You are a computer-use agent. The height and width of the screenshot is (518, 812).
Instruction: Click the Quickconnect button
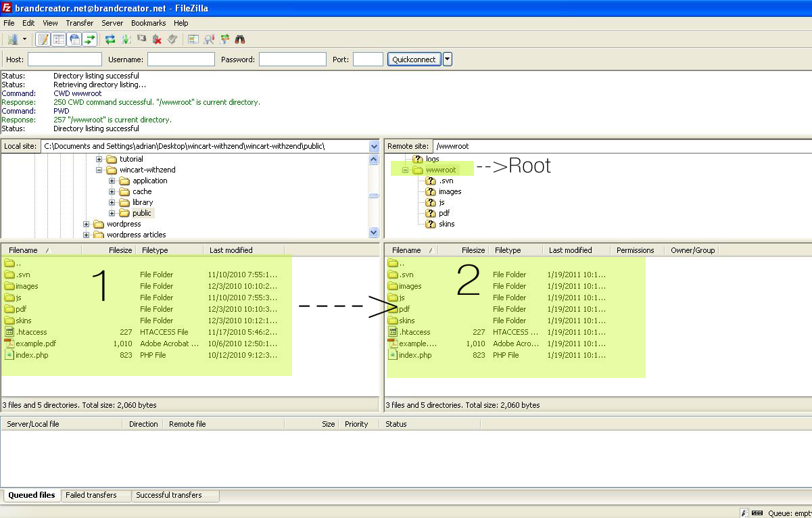coord(414,60)
